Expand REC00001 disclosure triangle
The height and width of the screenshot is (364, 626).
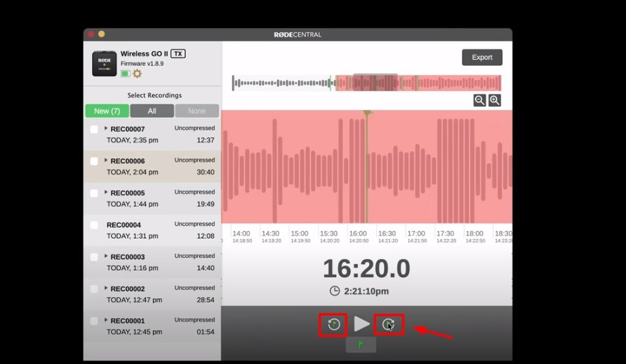coord(106,320)
